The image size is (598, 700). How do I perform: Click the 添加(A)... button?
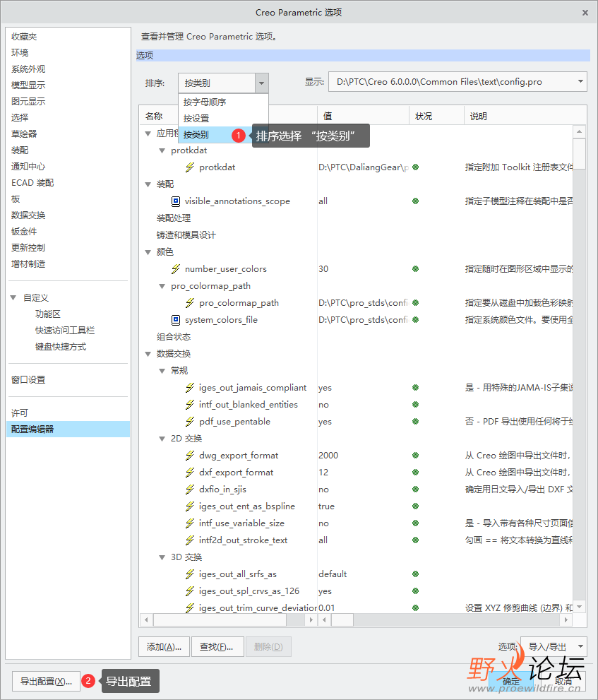click(x=164, y=646)
